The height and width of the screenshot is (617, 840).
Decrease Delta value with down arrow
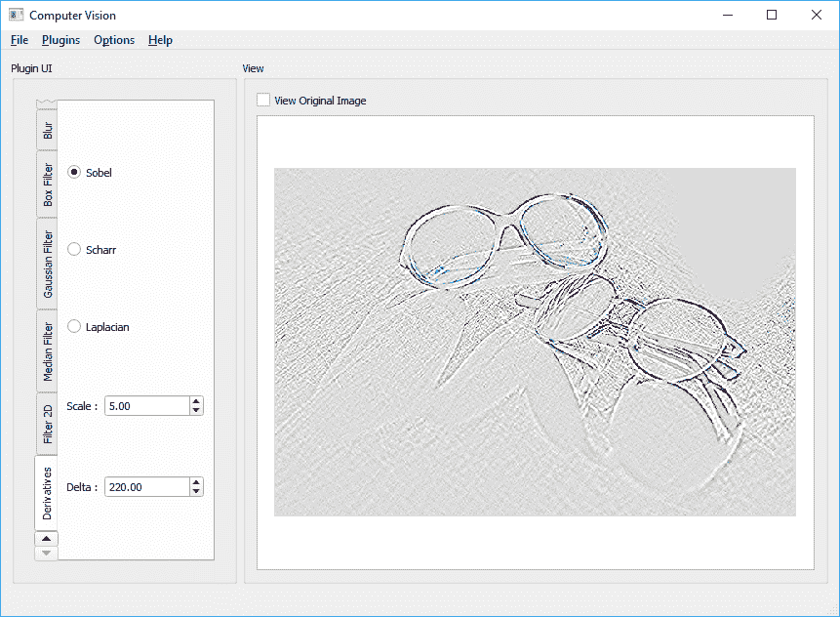(196, 492)
